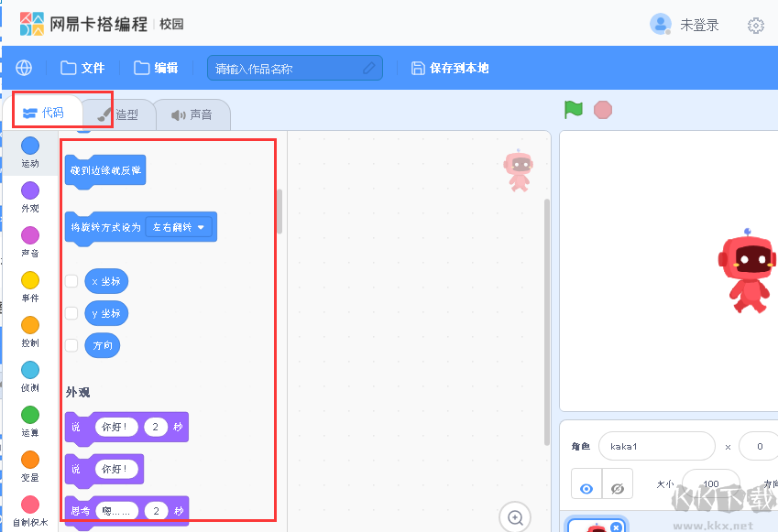Select the 事件 block category
Screen dimensions: 778x532
[30, 288]
